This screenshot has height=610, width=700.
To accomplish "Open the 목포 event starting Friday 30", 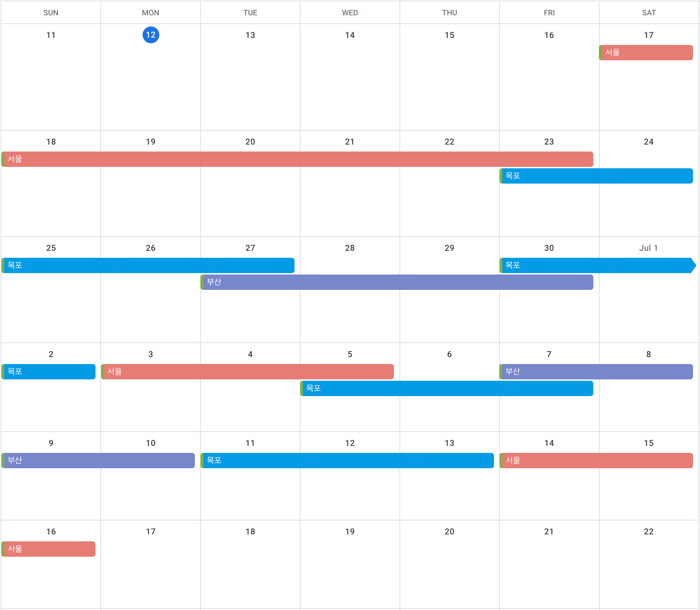I will (598, 265).
